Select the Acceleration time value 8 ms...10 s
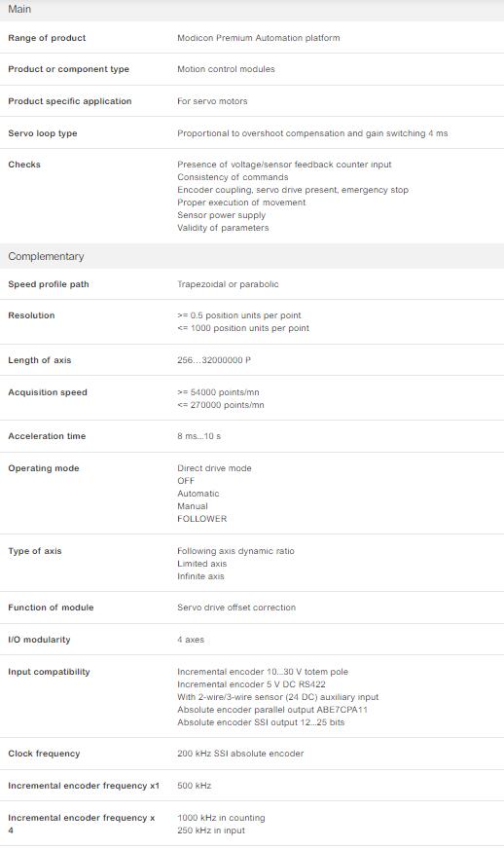This screenshot has width=504, height=848. tap(198, 436)
